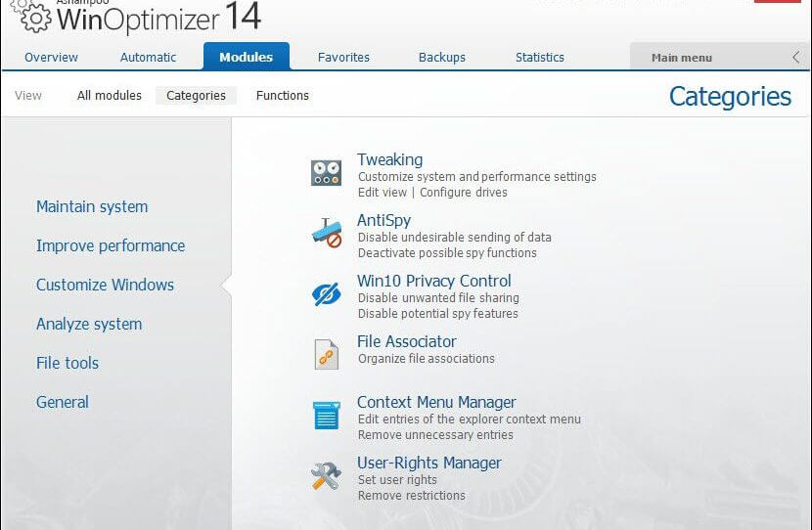Click 'Customize system and performance settings' text
Image resolution: width=812 pixels, height=530 pixels.
coord(477,177)
